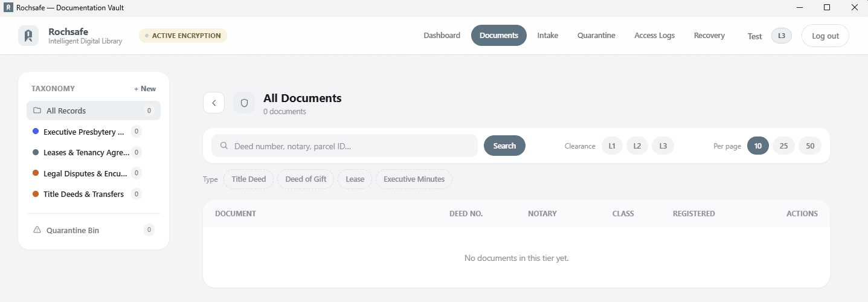
Task: Toggle the Title Deed type filter
Action: 249,179
